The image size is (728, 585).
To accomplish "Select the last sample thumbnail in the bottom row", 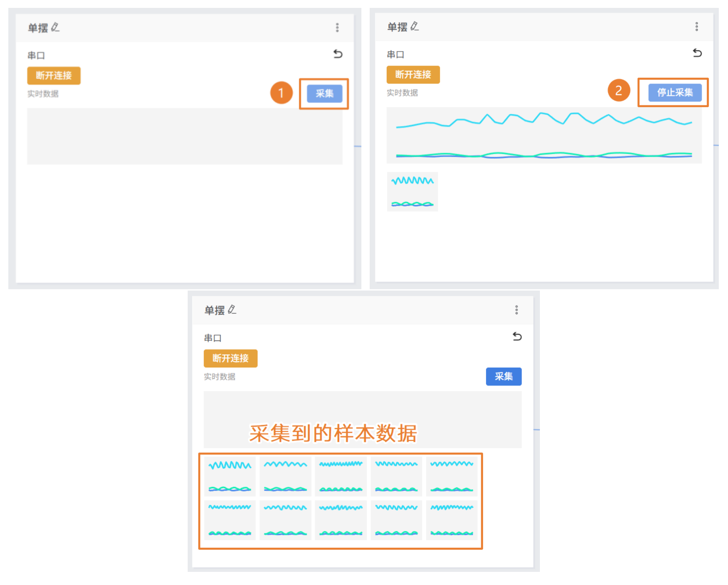I will [451, 520].
